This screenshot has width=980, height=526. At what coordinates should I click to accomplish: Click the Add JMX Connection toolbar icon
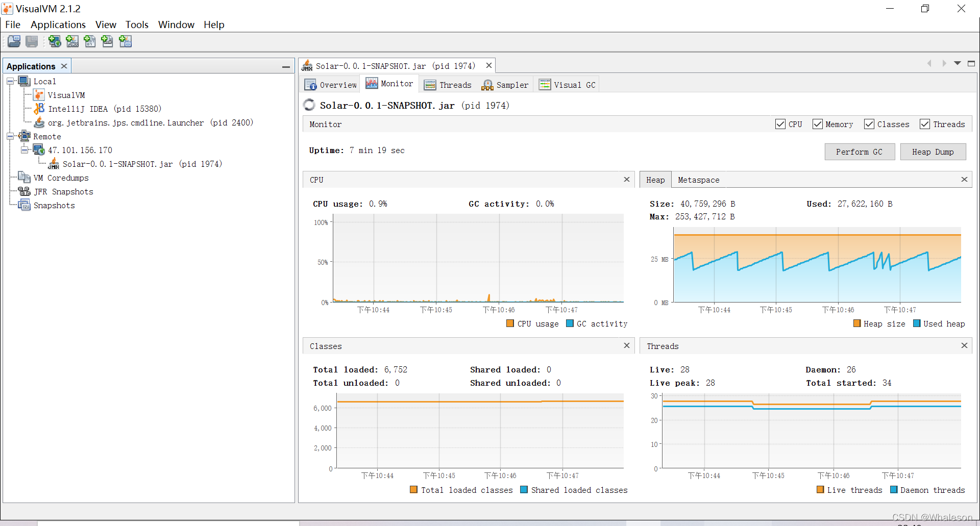tap(72, 41)
